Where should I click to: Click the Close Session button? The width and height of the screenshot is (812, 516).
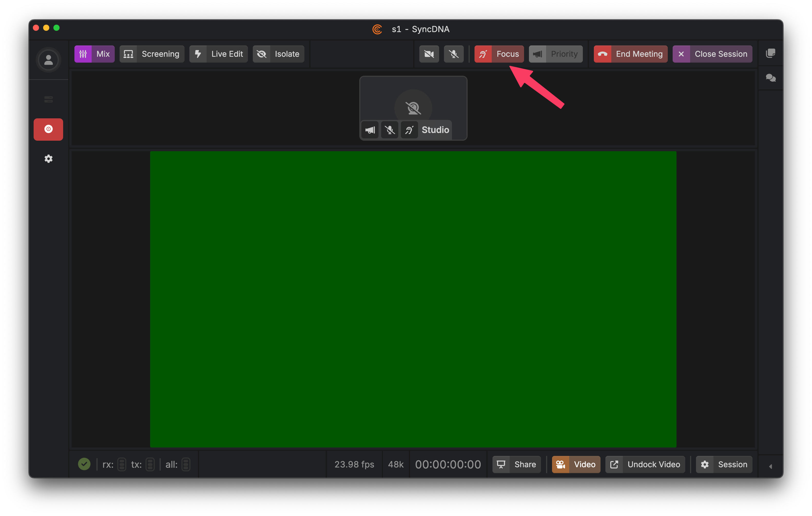tap(712, 54)
